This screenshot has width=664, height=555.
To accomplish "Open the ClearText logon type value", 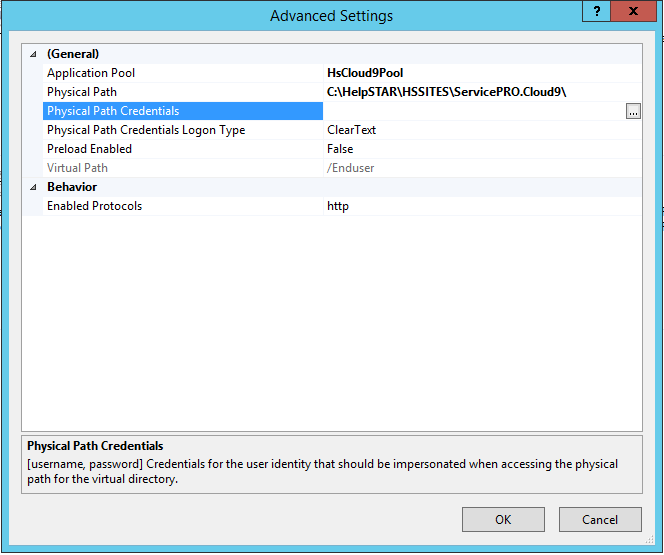I will tap(352, 130).
